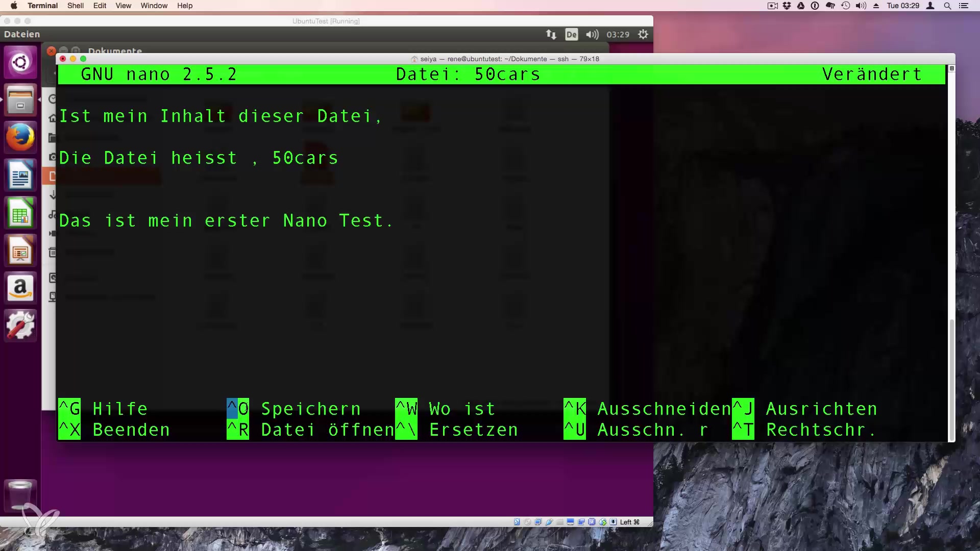Image resolution: width=980 pixels, height=551 pixels.
Task: Click the Dropbox icon in macOS menu bar
Action: [787, 6]
